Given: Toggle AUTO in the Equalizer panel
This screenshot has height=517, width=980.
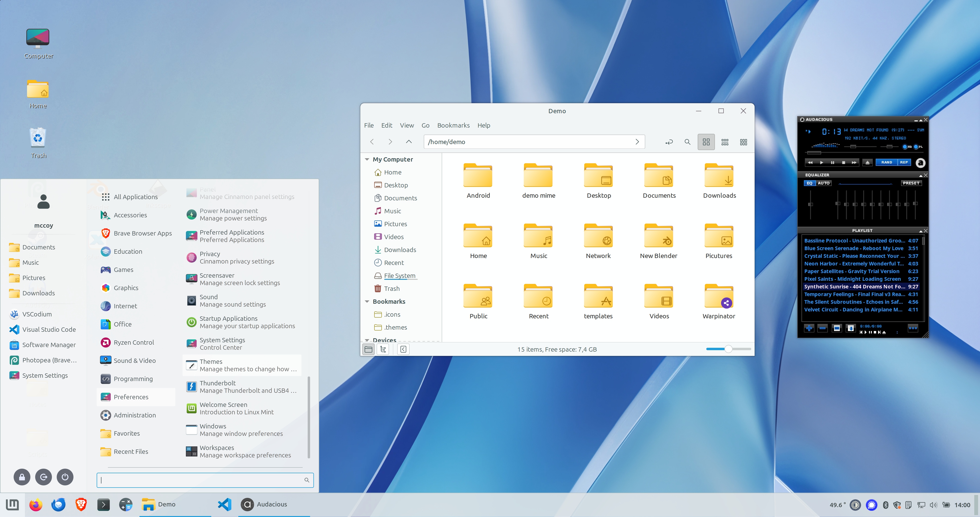Looking at the screenshot, I should pos(824,183).
